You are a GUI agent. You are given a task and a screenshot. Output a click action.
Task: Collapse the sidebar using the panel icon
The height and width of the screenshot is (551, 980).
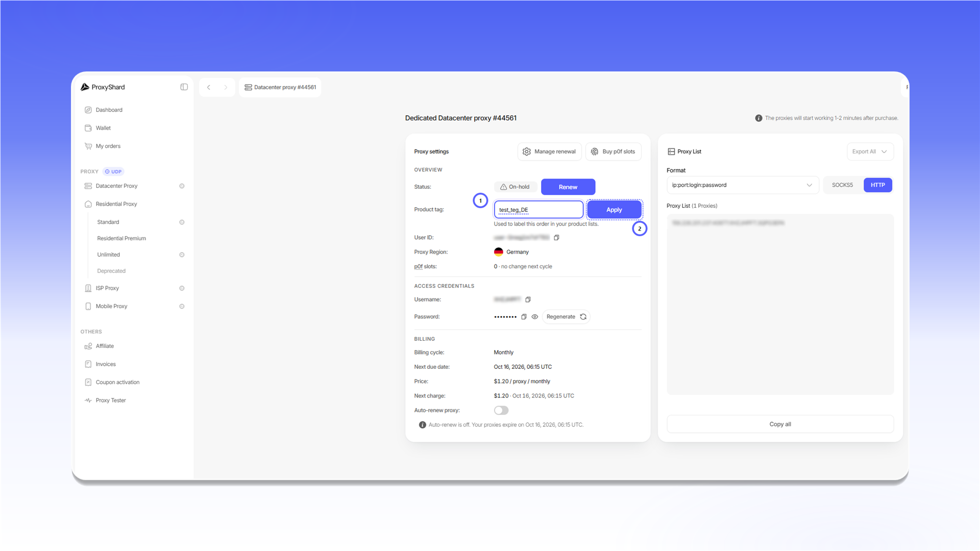pos(184,87)
